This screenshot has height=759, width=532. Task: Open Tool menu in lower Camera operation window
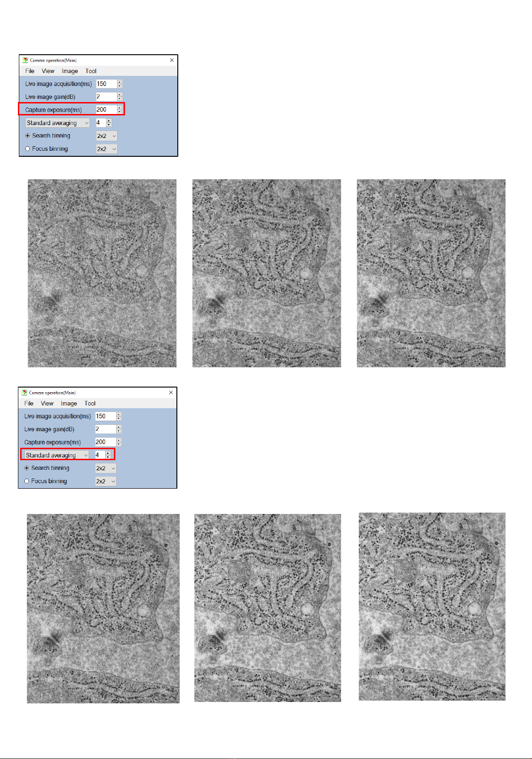point(90,404)
